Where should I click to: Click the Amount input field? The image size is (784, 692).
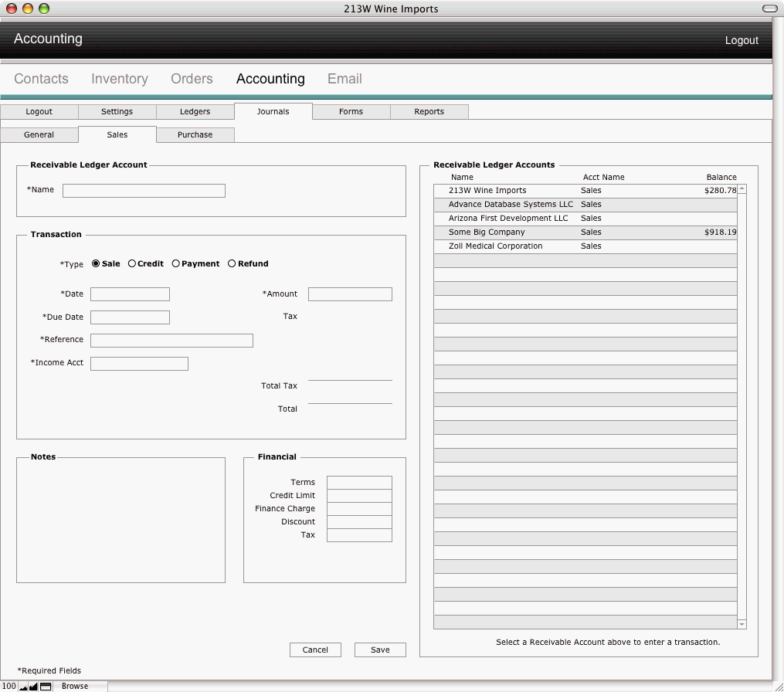point(350,294)
